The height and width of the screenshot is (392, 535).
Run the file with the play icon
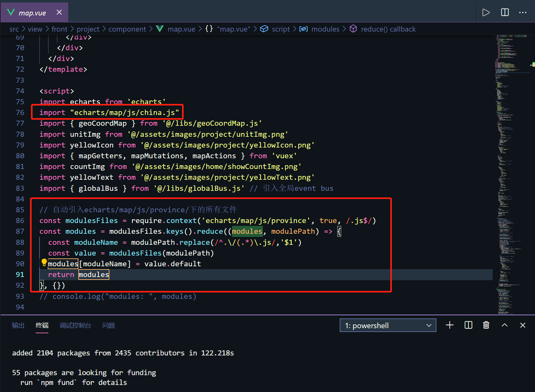click(x=486, y=12)
